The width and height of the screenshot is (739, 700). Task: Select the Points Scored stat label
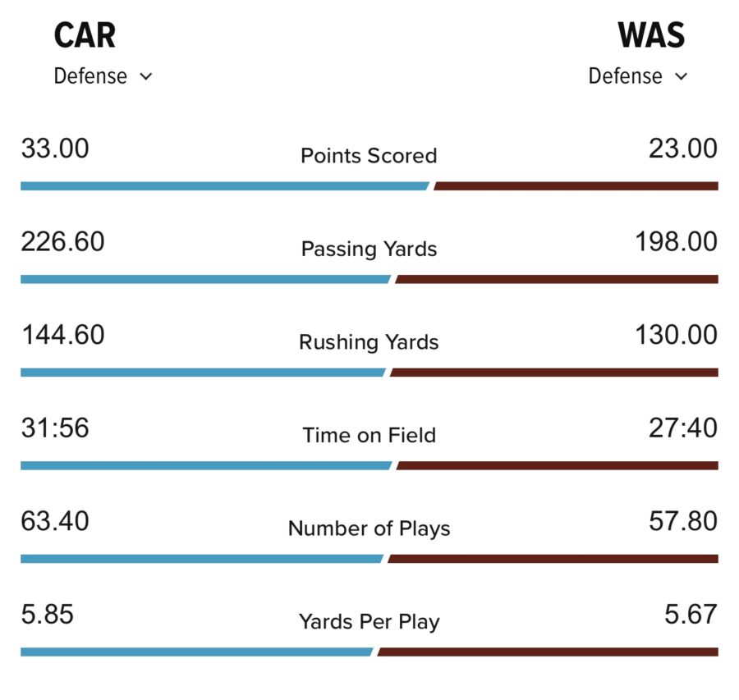(369, 156)
